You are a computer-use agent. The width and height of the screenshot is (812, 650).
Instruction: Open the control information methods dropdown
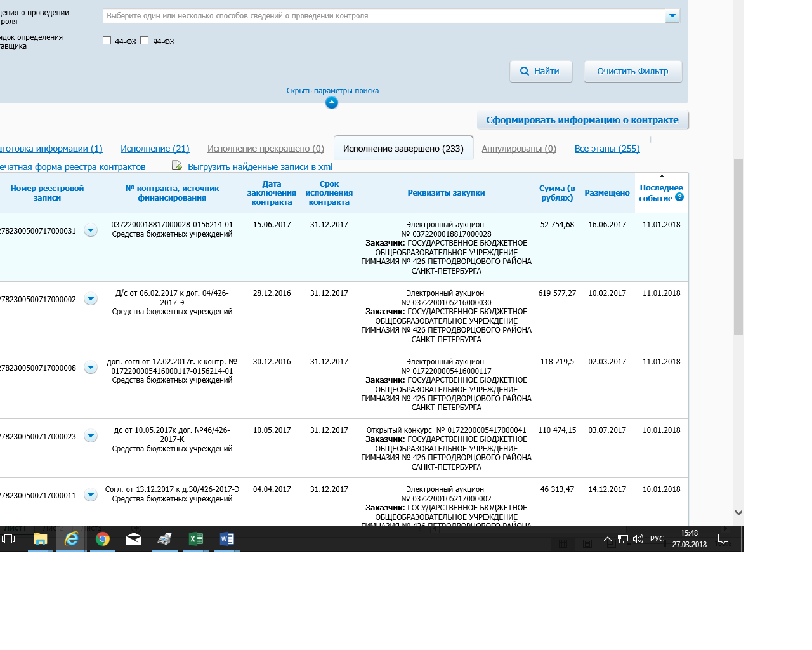(672, 16)
